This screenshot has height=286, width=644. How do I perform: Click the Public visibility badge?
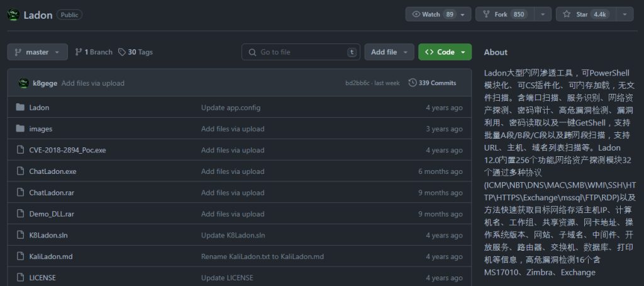[69, 15]
